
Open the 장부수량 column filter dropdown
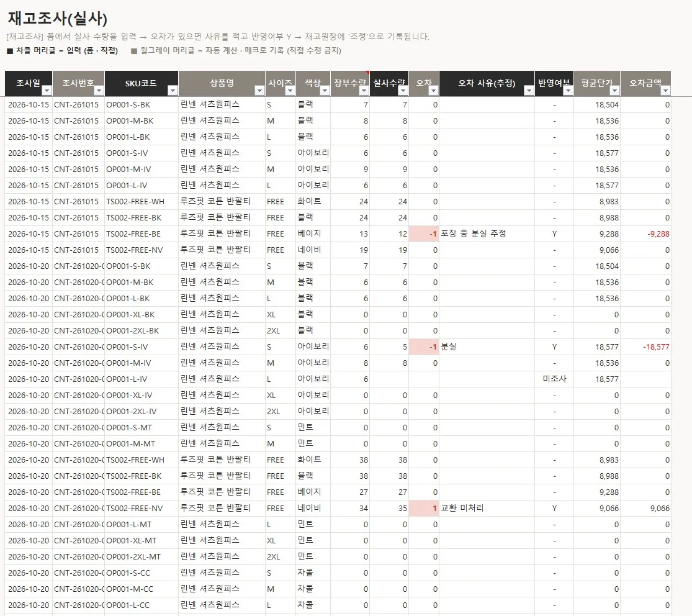coord(364,91)
